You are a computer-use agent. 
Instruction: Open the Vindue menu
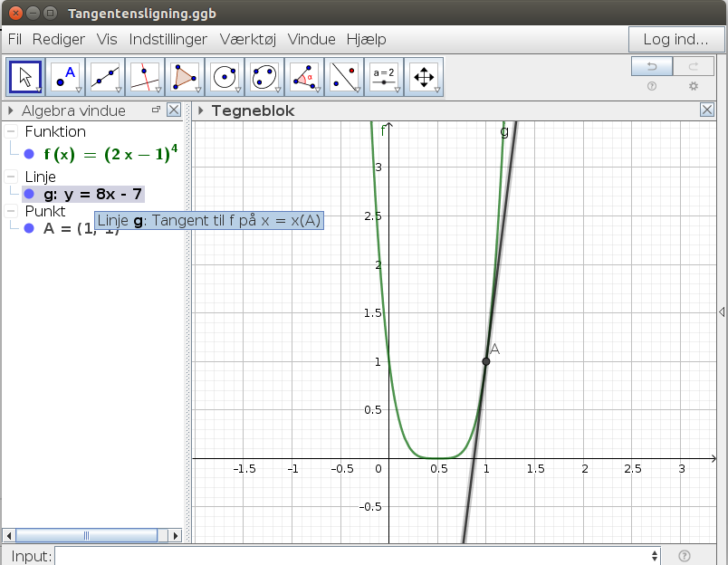(311, 40)
